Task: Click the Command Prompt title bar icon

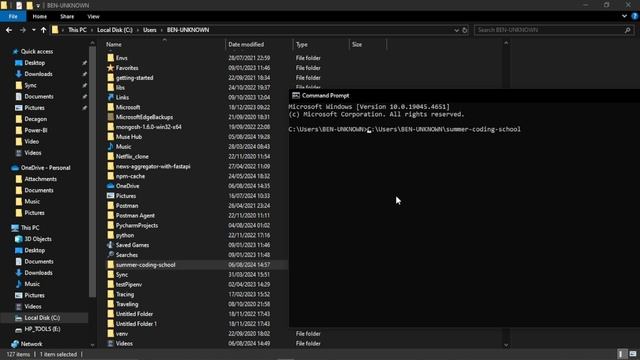Action: point(296,96)
